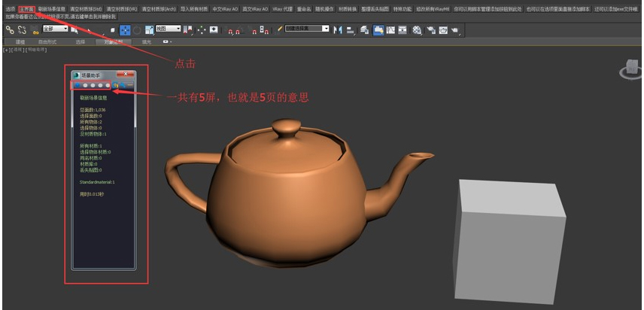Screen dimensions: 644x310
Task: Click the edit named selection sets pencil icon
Action: click(280, 29)
